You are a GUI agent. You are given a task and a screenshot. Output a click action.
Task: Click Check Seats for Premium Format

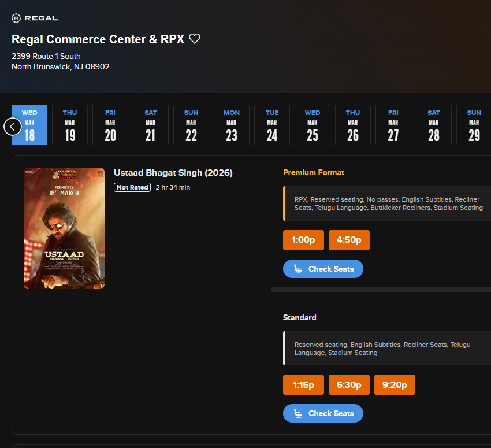pyautogui.click(x=323, y=268)
